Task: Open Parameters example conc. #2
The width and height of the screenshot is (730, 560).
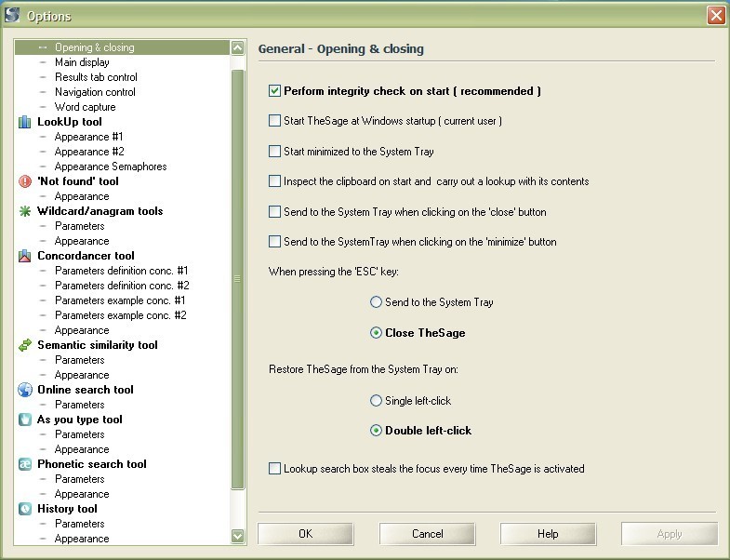Action: 121,315
